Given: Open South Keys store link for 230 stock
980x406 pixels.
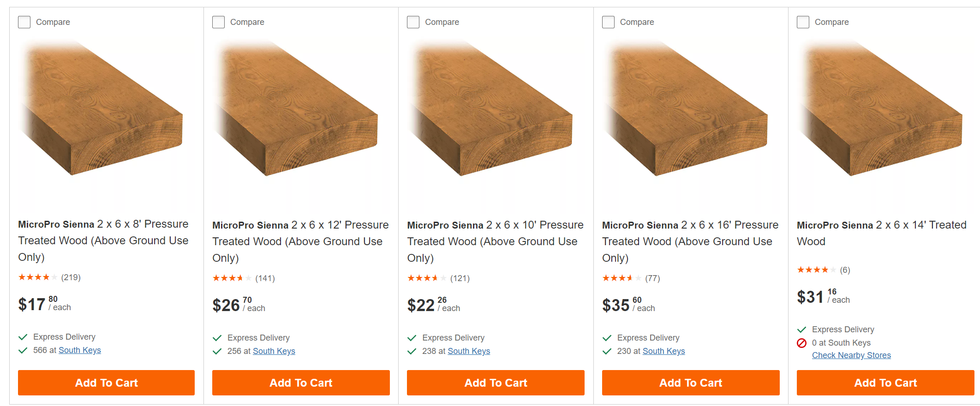Looking at the screenshot, I should 664,351.
